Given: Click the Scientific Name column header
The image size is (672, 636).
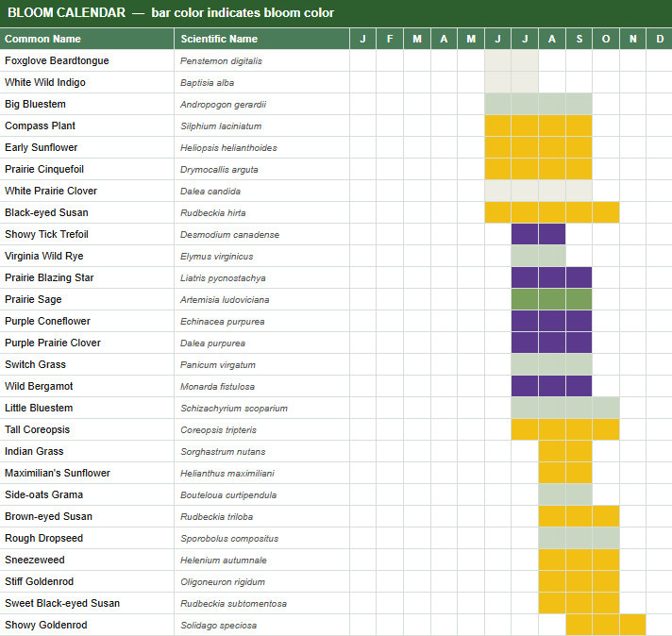Looking at the screenshot, I should click(x=261, y=39).
